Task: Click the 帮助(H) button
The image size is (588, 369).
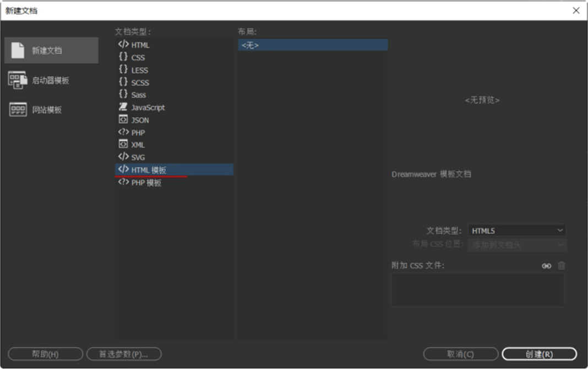Action: (45, 354)
